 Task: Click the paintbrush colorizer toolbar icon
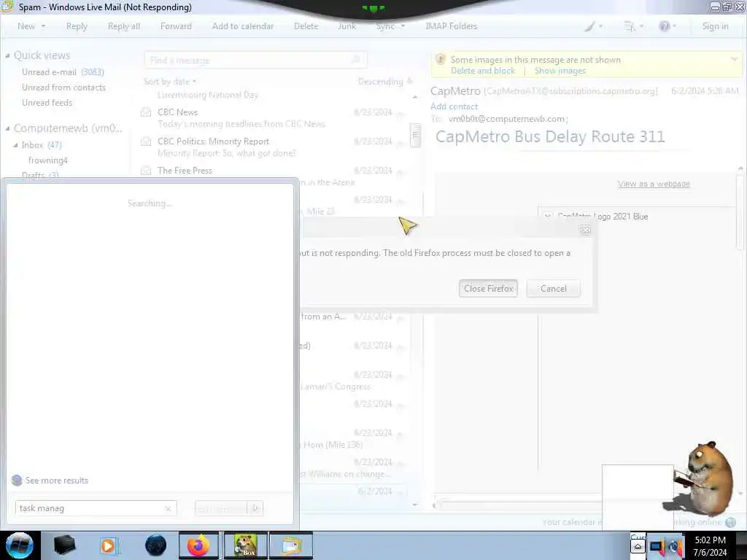(x=589, y=27)
